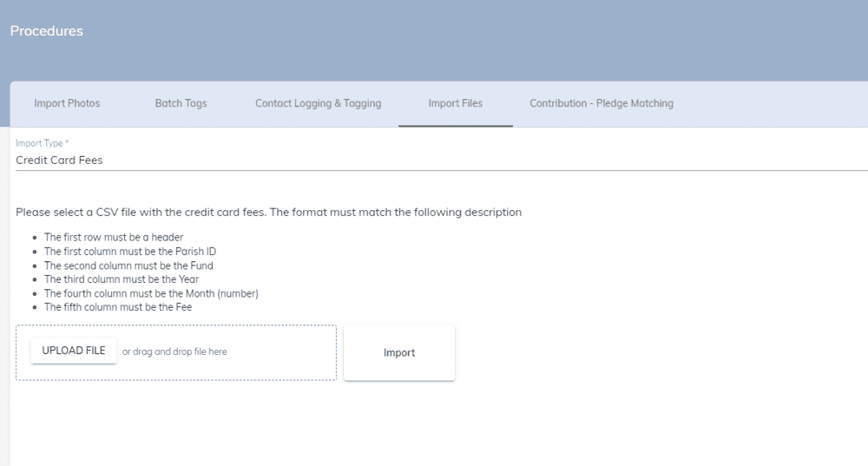
Task: Click 'The fourth column must be the Month (number)'
Action: (151, 293)
